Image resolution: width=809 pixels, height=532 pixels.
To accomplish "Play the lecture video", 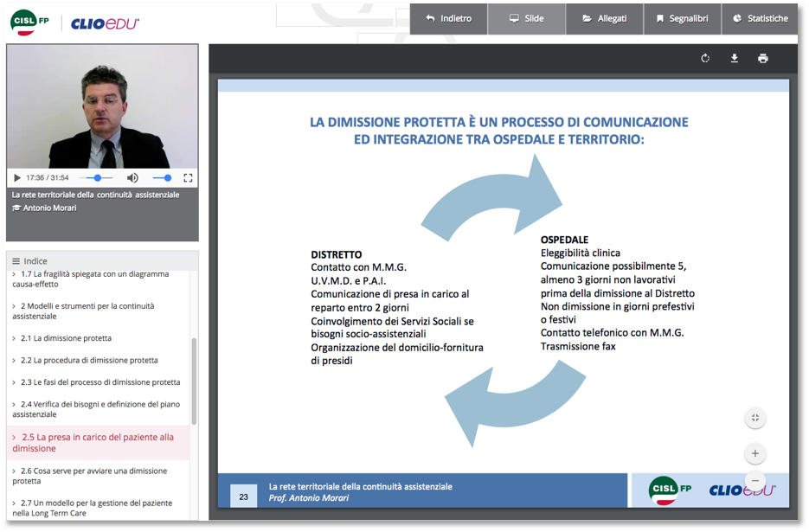I will click(x=17, y=178).
